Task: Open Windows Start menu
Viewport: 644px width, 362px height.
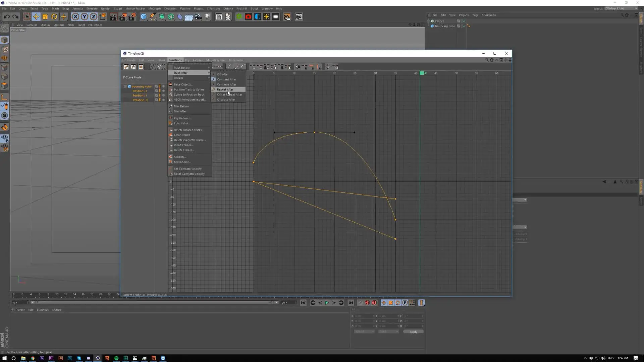Action: [x=5, y=358]
